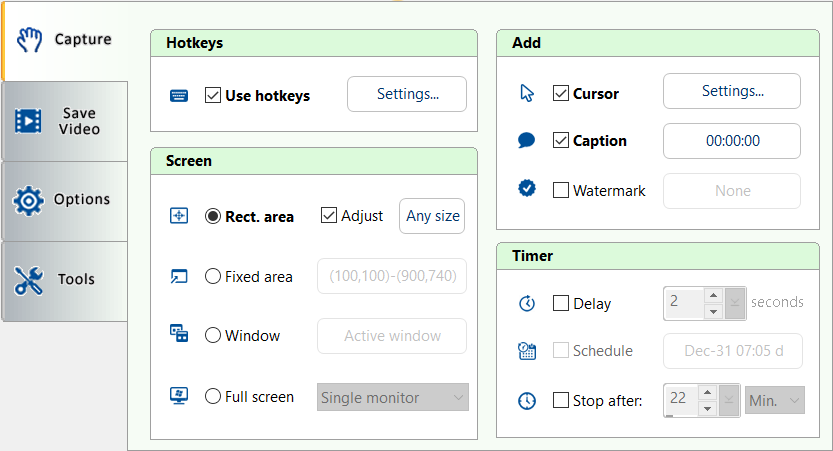Click the window capture icon
Screen dimensions: 833x451
pos(179,335)
